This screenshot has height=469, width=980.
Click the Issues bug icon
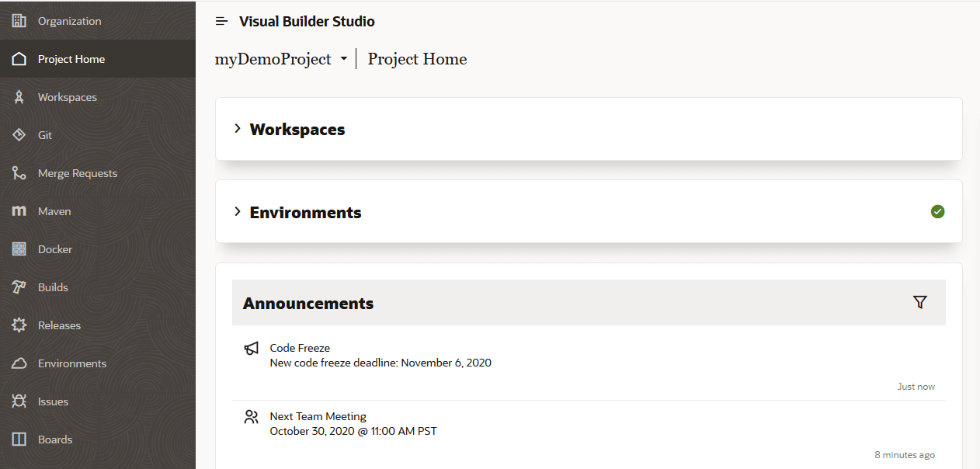[19, 401]
